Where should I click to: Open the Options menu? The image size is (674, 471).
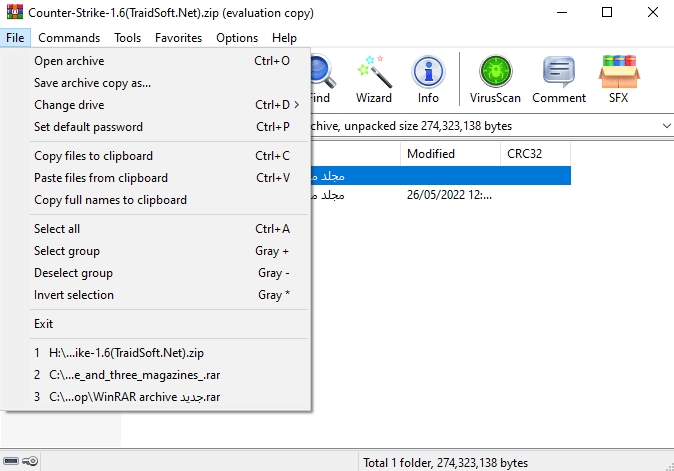click(x=237, y=38)
